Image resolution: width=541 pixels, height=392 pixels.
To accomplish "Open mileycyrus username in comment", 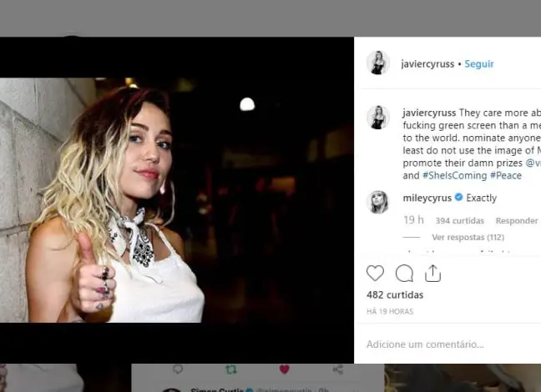I will coord(427,199).
